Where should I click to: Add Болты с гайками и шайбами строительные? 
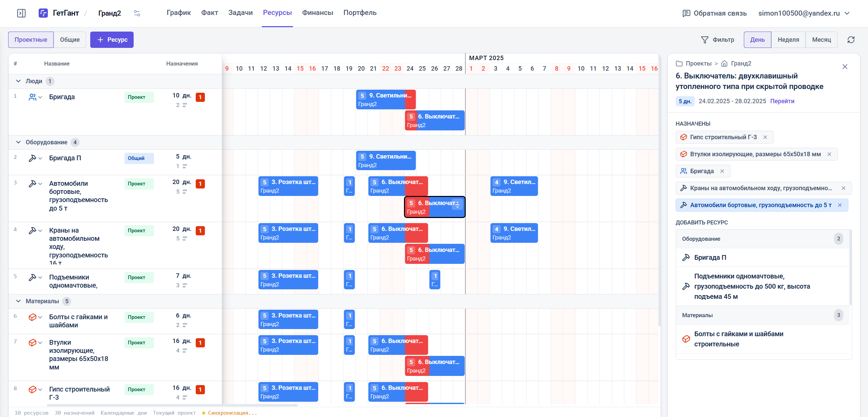(x=763, y=339)
